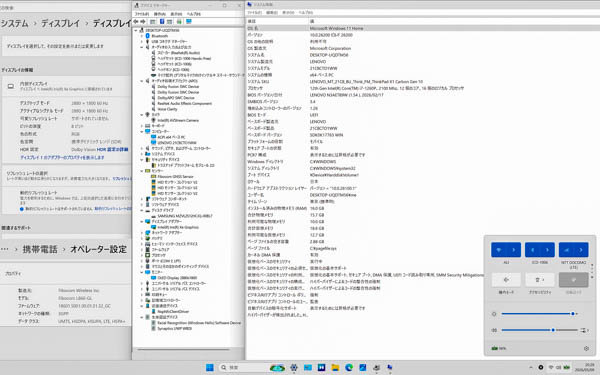The width and height of the screenshot is (600, 375).
Task: Scan for hardware changes via green toolbar icon
Action: tap(179, 22)
